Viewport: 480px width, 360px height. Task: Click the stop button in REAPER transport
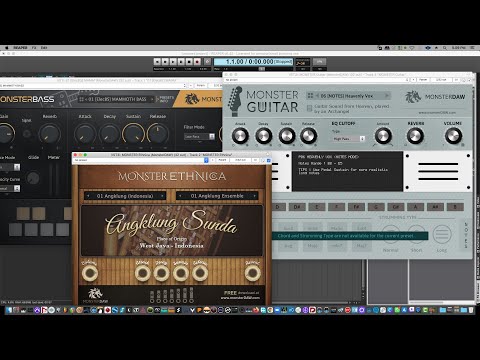pos(189,62)
